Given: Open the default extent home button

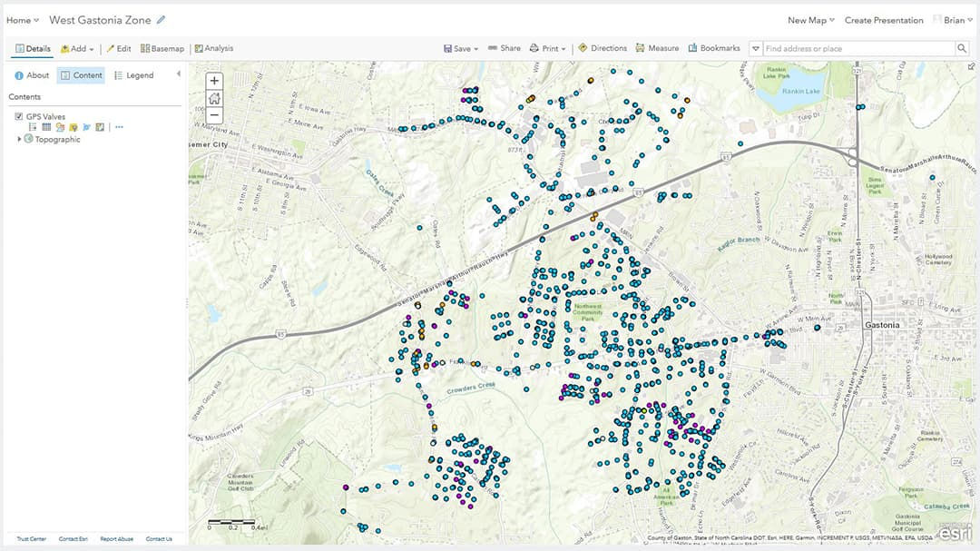Looking at the screenshot, I should coord(213,98).
